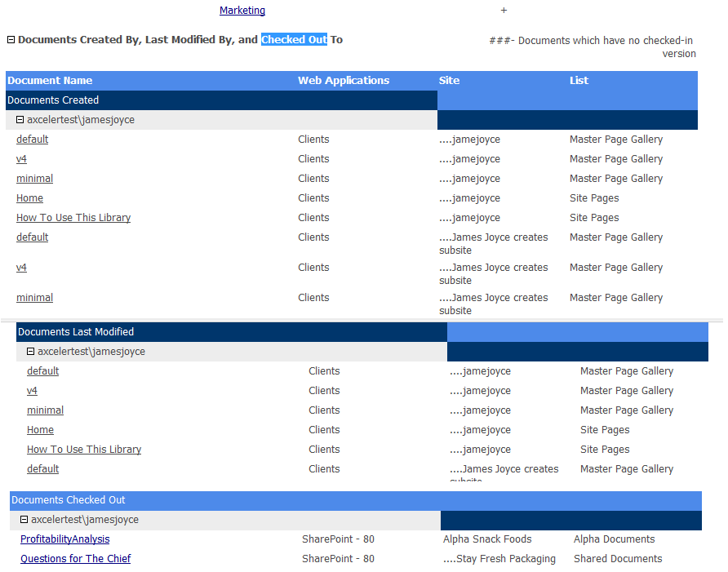Image resolution: width=728 pixels, height=572 pixels.
Task: Collapse axcelertest\jamesjoyce under Documents Last Modified
Action: click(30, 351)
